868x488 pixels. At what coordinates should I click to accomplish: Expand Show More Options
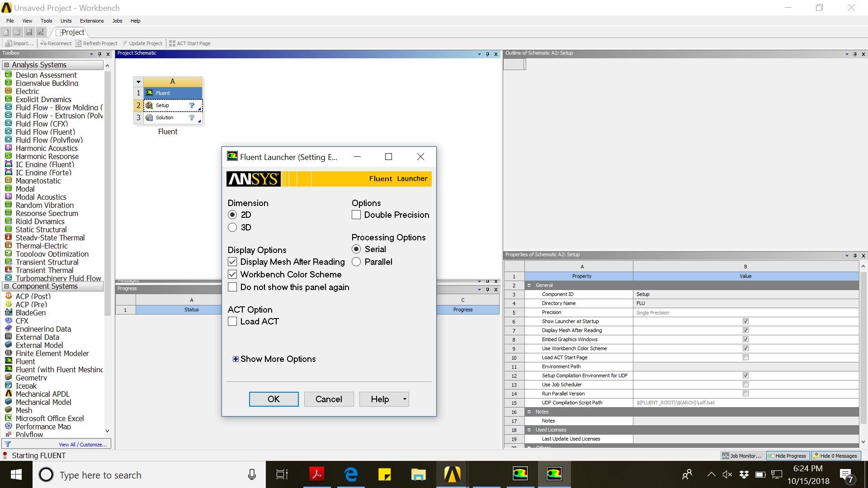click(236, 359)
